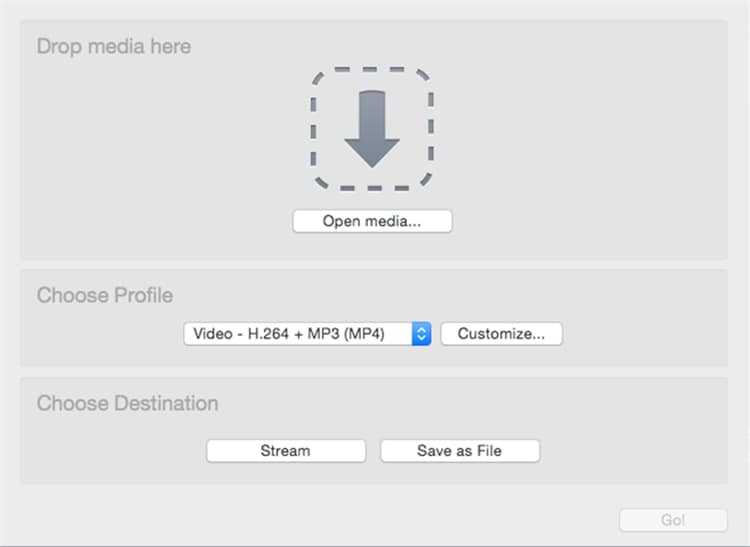Image resolution: width=750 pixels, height=547 pixels.
Task: Open the Video - H.264 + MP3 profile dropdown
Action: tap(307, 334)
